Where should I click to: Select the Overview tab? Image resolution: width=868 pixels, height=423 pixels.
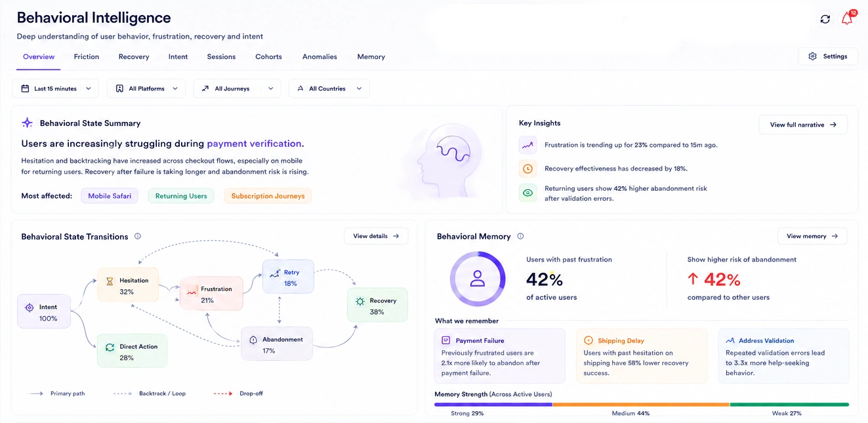[39, 57]
